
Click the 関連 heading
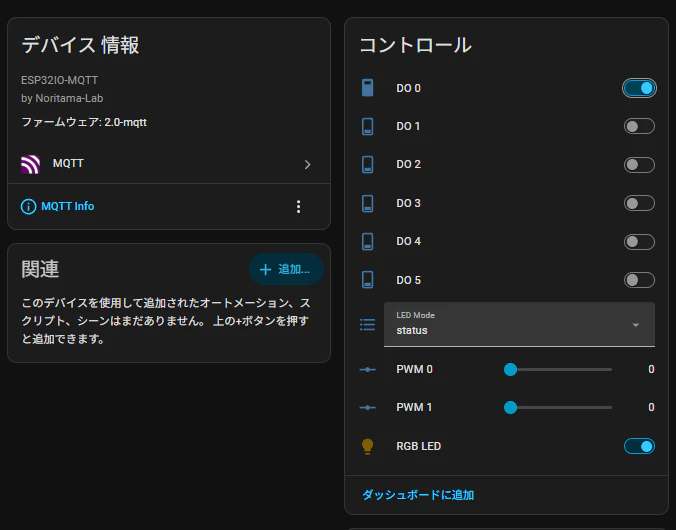click(x=40, y=270)
